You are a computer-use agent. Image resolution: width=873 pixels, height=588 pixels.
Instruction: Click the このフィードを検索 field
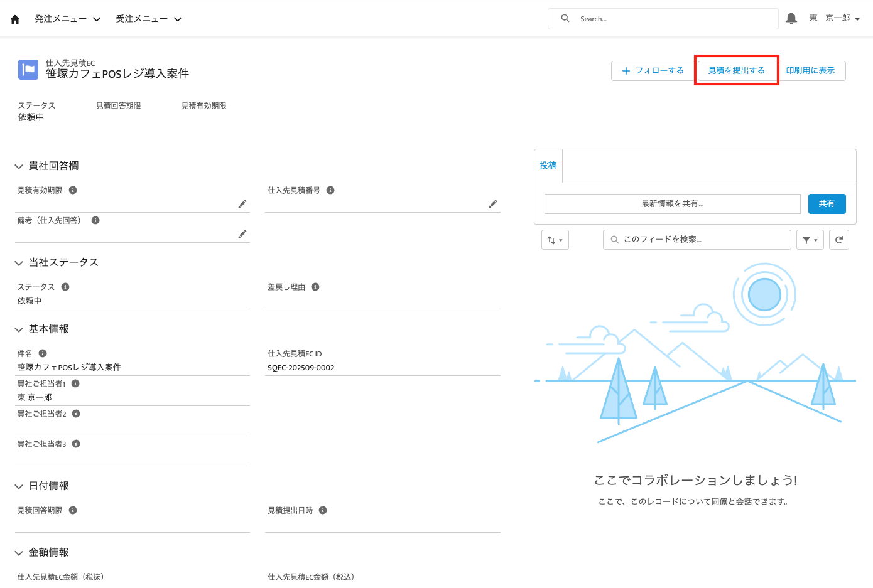click(697, 240)
